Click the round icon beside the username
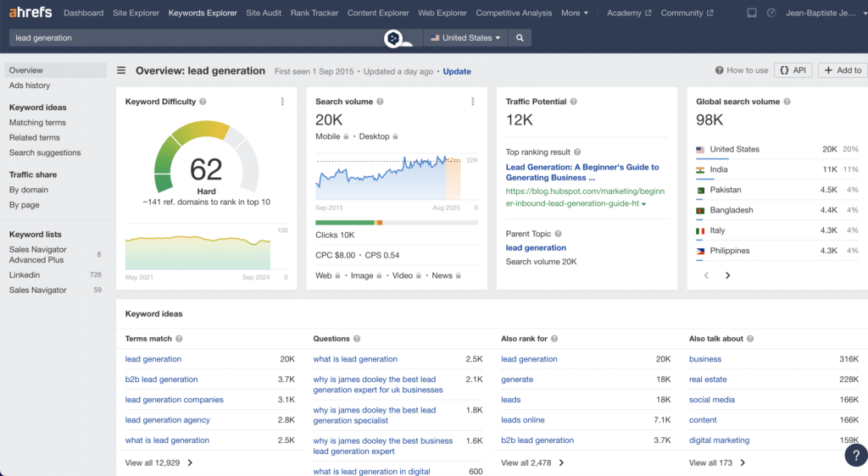 tap(771, 13)
